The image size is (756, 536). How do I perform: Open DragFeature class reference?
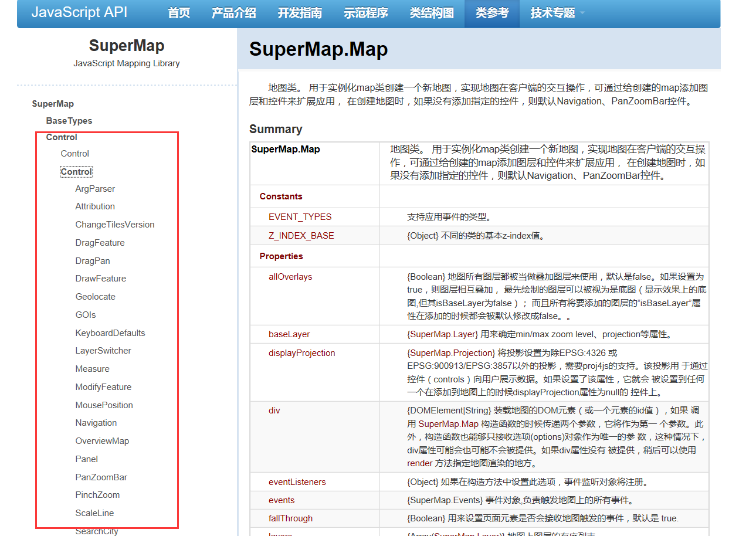[x=100, y=243]
